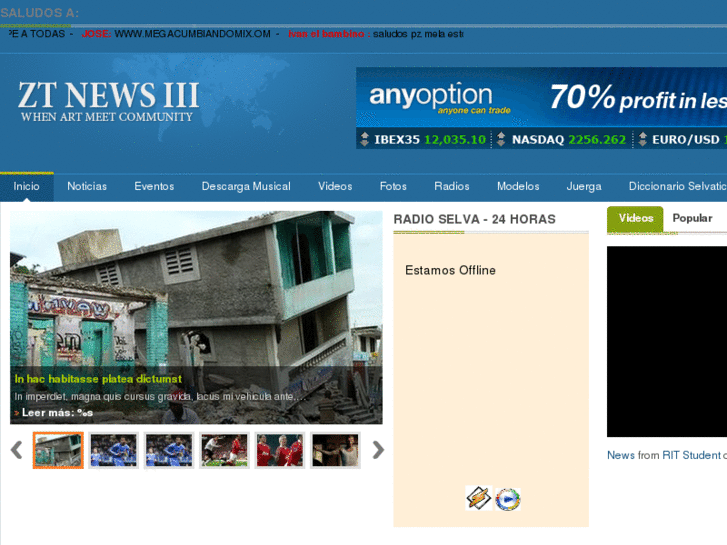Select the fourth thumbnail with white-shirted player
727x545 pixels.
224,450
